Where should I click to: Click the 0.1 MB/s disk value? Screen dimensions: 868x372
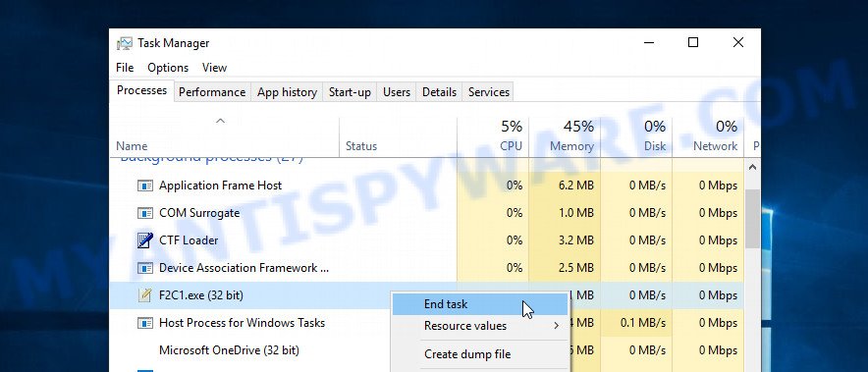coord(643,323)
